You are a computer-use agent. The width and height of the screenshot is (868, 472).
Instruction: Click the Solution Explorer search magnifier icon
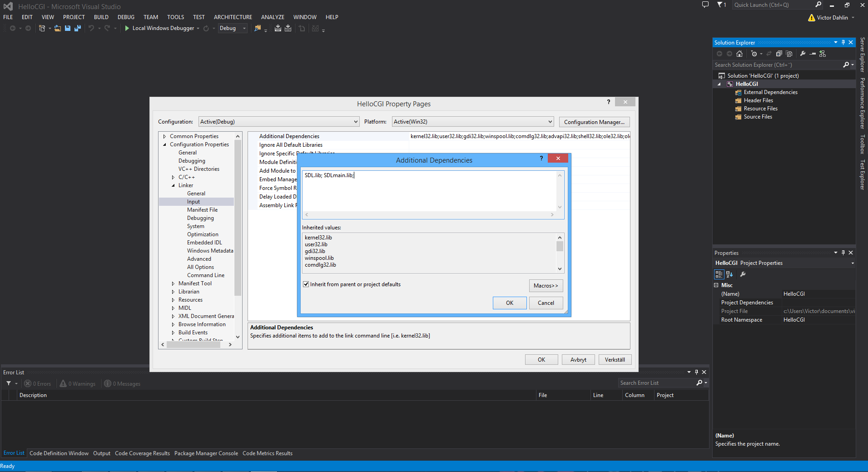[x=846, y=65]
